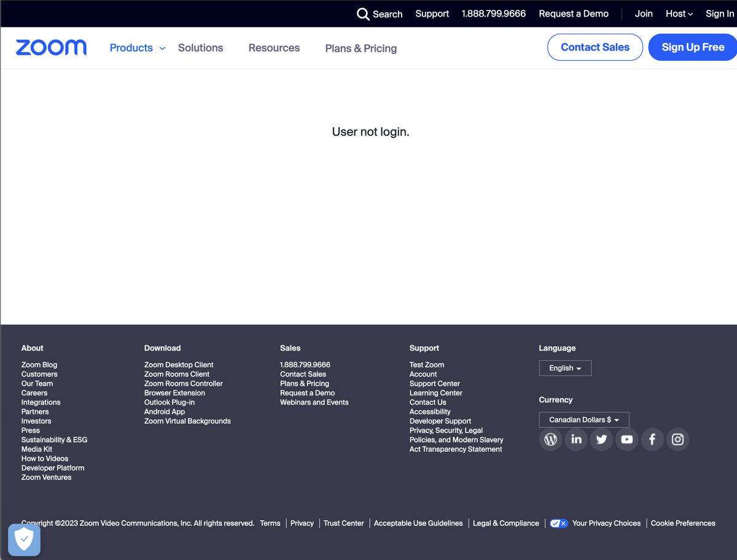Open Android App download link
This screenshot has height=560, width=737.
(x=165, y=411)
